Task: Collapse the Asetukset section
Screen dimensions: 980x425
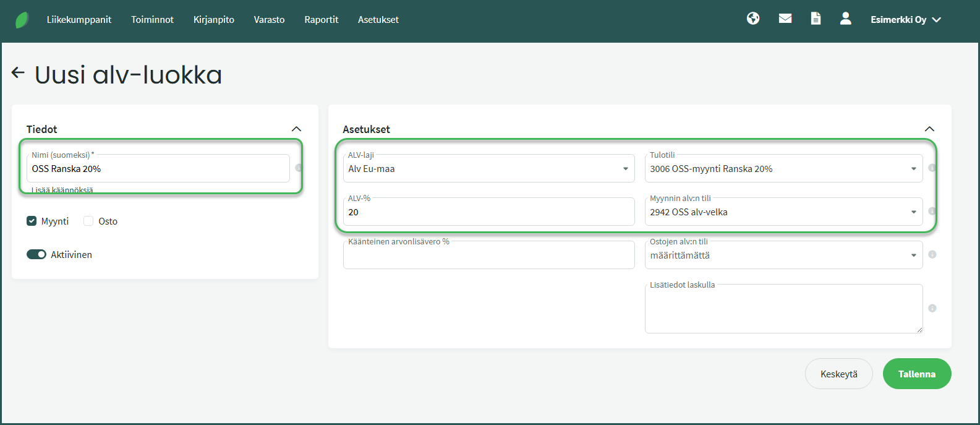Action: 929,129
